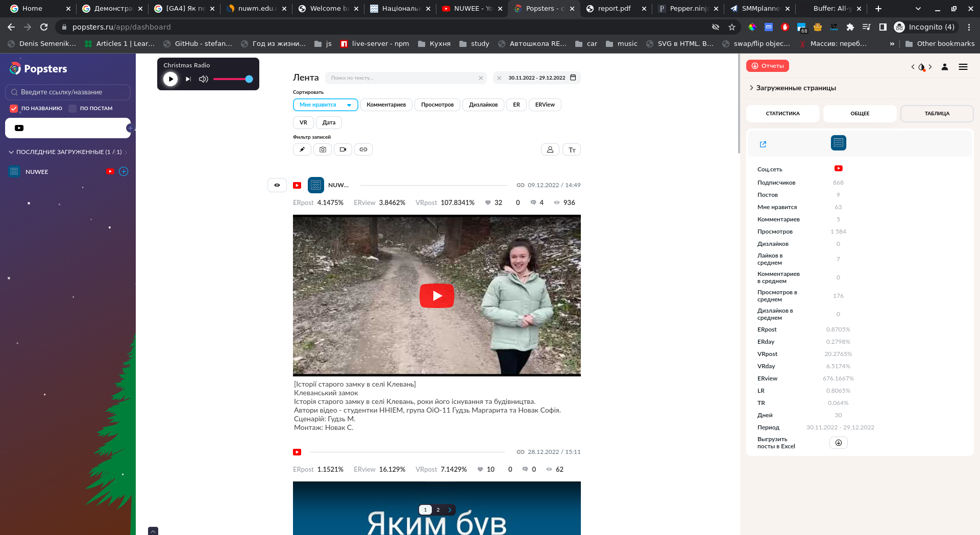980x535 pixels.
Task: Collapse 'Последние загруженные' list
Action: pyautogui.click(x=11, y=152)
